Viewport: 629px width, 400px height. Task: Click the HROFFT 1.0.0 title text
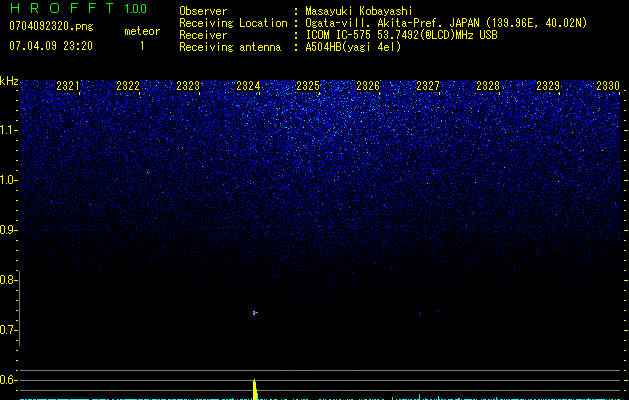click(78, 8)
